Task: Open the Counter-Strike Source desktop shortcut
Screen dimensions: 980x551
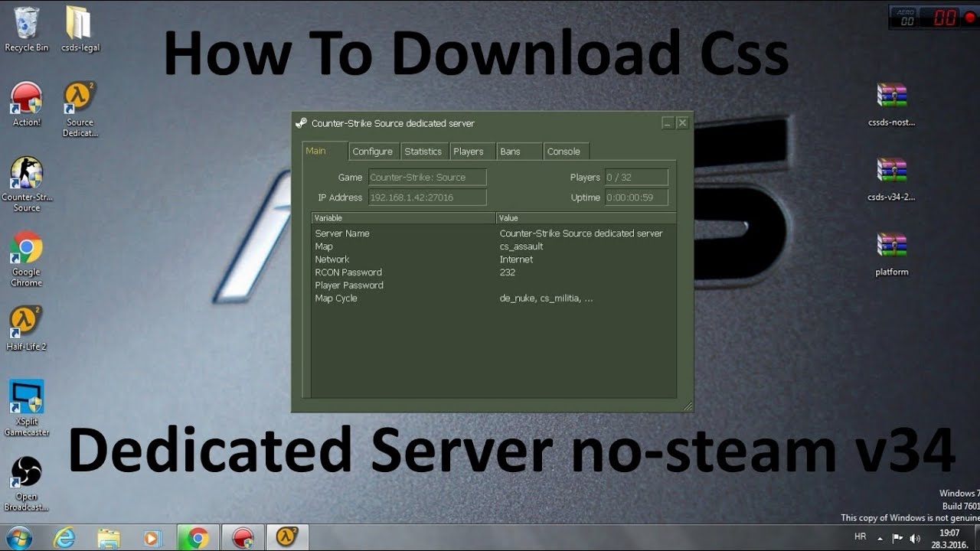Action: click(x=26, y=184)
